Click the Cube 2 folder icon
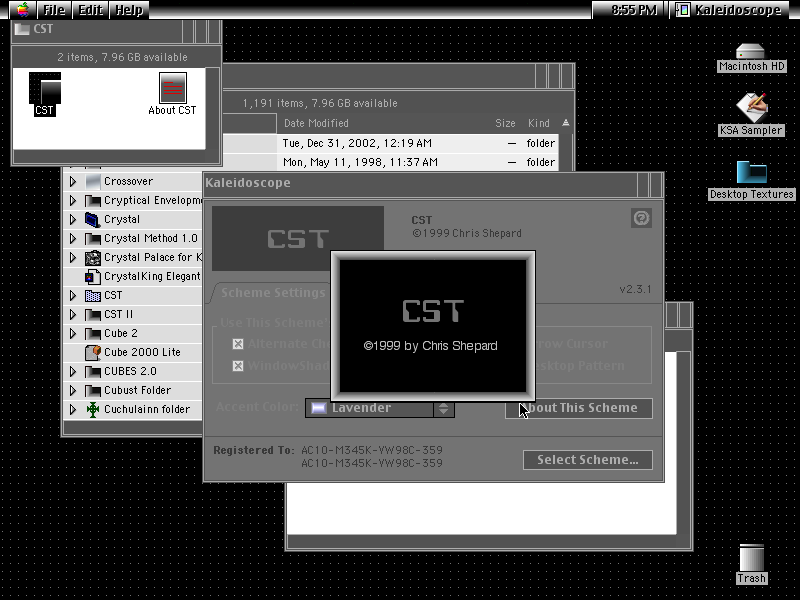The width and height of the screenshot is (800, 600). tap(92, 334)
